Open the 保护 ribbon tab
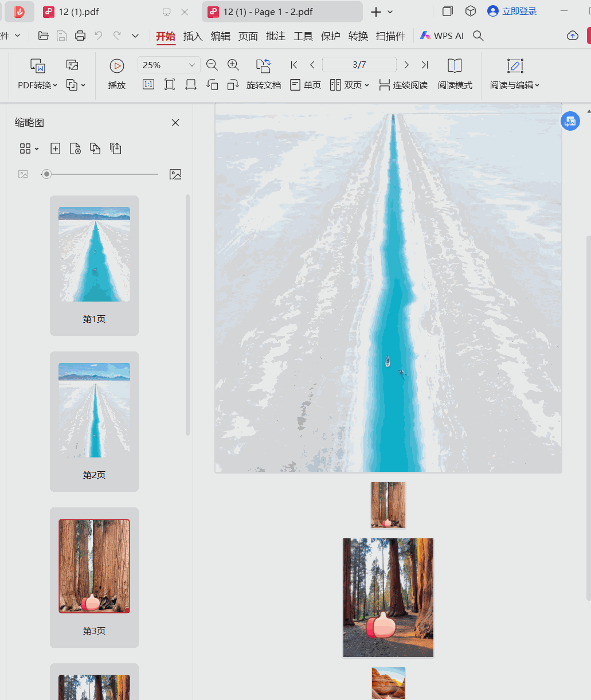Viewport: 591px width, 700px height. pos(331,36)
